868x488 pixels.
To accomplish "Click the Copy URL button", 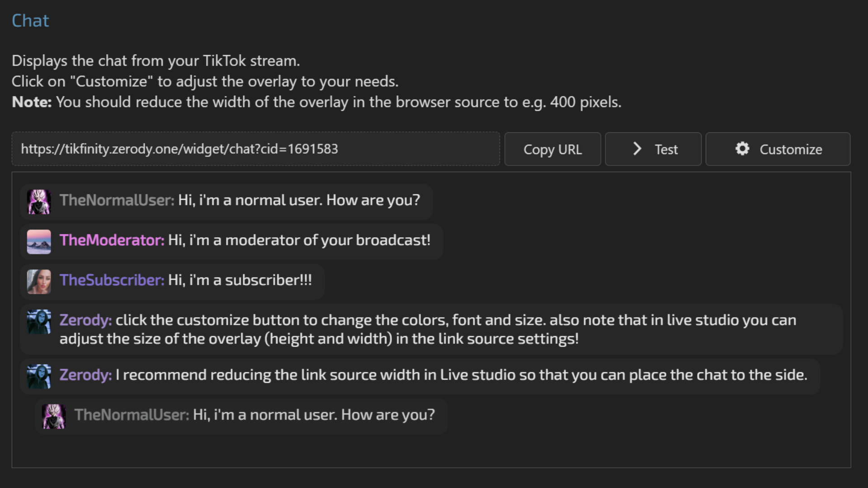I will pyautogui.click(x=552, y=149).
